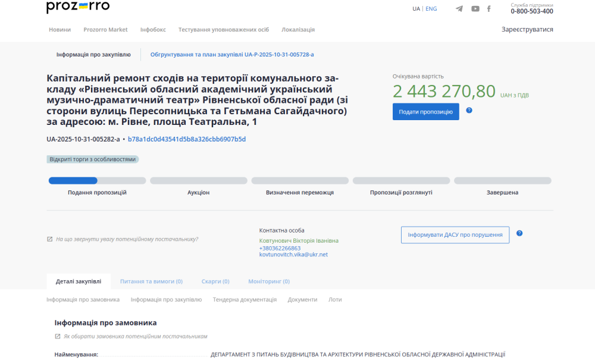Switch language to UA
Viewport: 595px width, 364px height.
click(416, 9)
